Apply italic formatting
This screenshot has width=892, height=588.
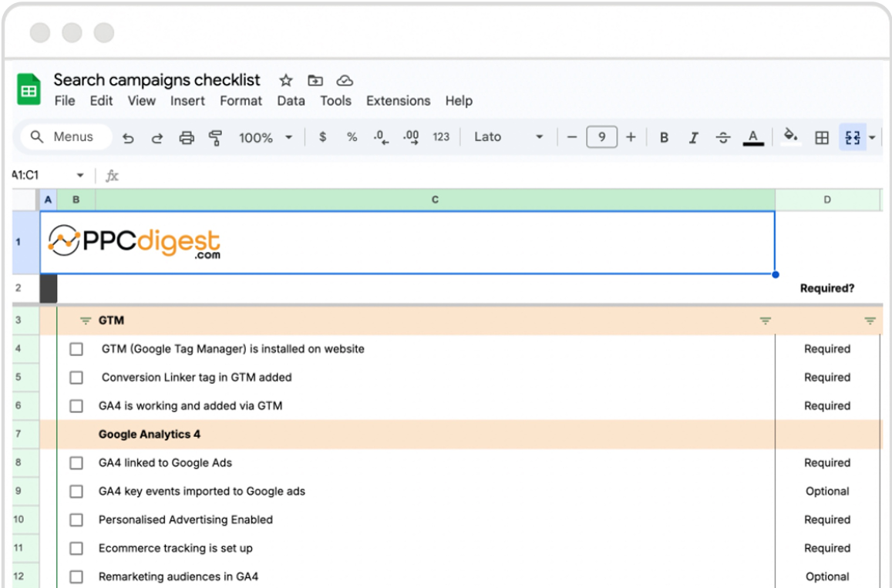[x=693, y=137]
